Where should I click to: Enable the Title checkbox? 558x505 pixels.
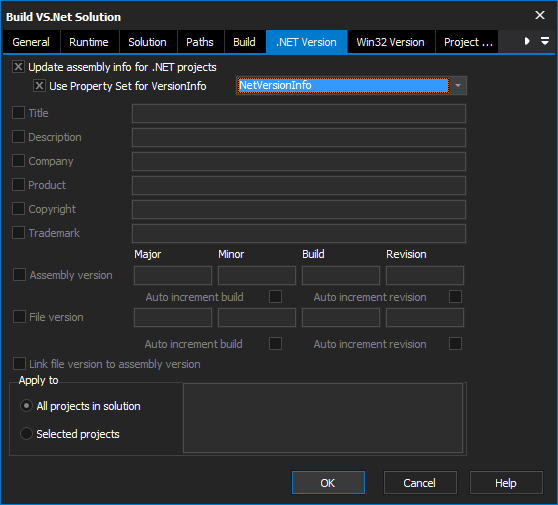[18, 113]
